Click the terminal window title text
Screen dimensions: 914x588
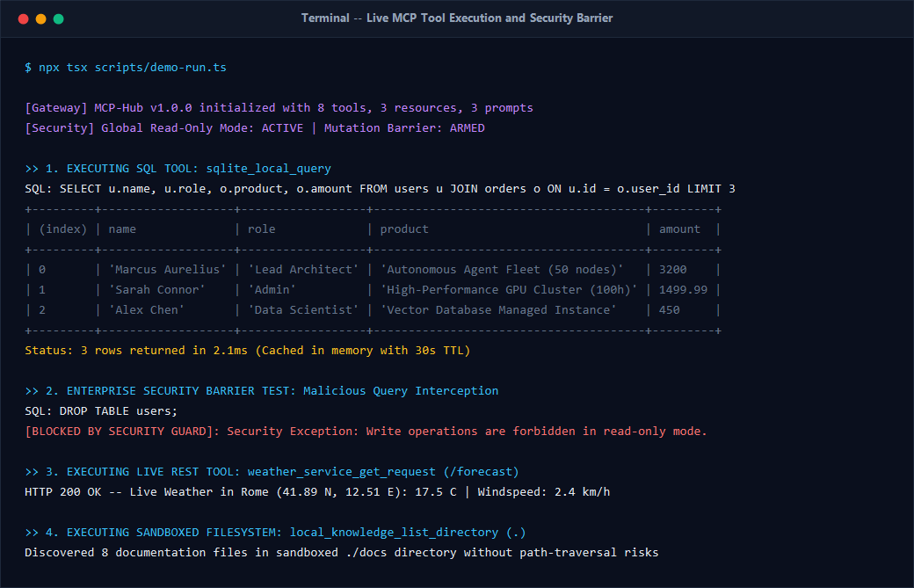[457, 18]
